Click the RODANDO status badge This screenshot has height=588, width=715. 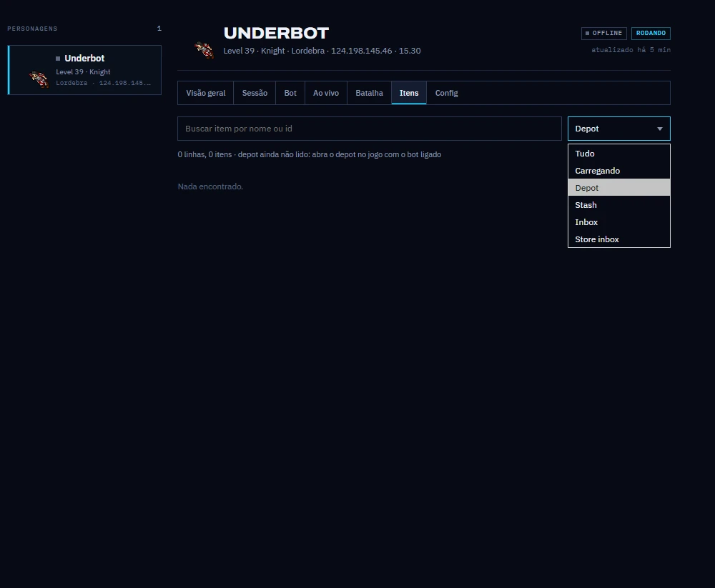click(651, 34)
